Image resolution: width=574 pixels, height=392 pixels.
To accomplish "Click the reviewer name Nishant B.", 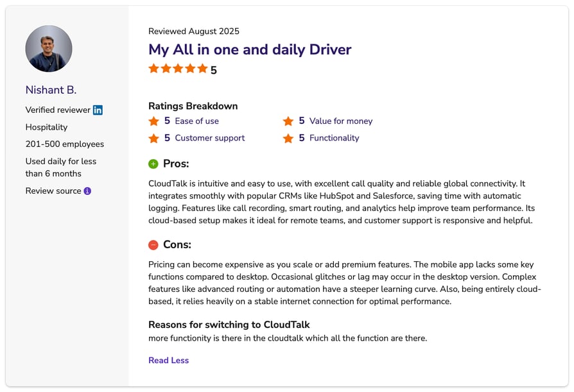I will (51, 90).
